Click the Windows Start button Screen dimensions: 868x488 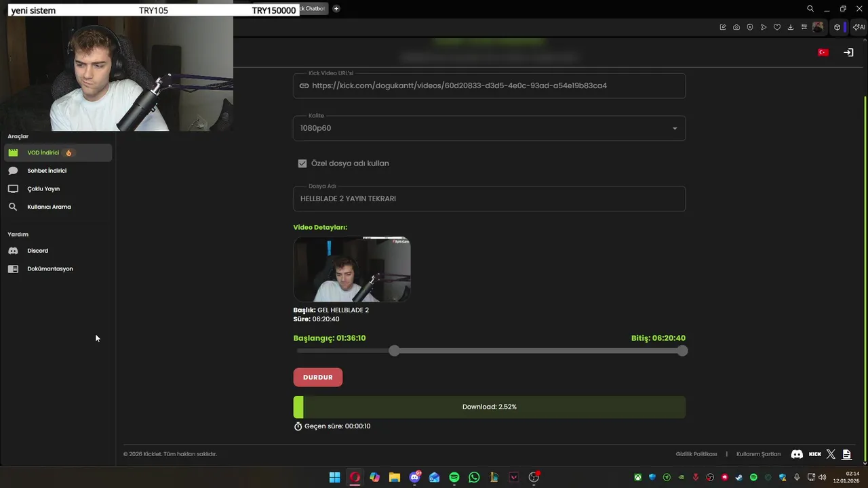point(335,477)
